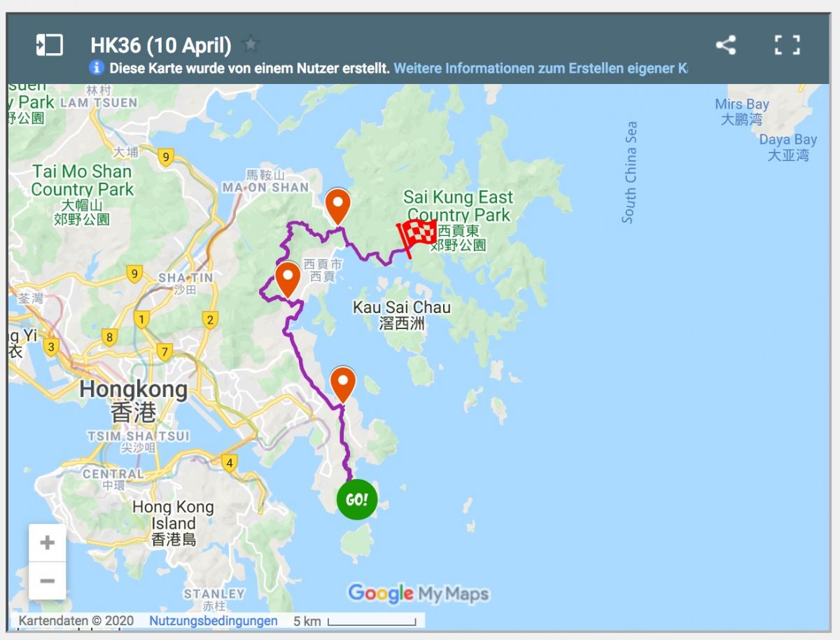Viewport: 840px width, 640px height.
Task: Zoom out with the minus button
Action: tap(48, 580)
